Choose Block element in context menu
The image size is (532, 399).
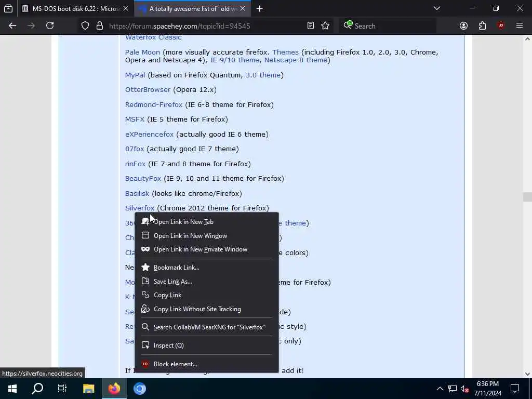tap(207, 364)
